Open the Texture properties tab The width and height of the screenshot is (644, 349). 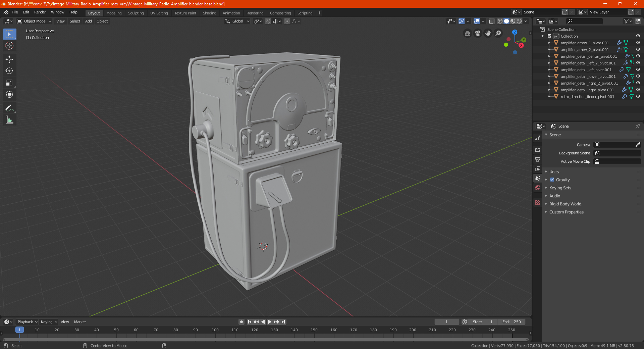538,202
